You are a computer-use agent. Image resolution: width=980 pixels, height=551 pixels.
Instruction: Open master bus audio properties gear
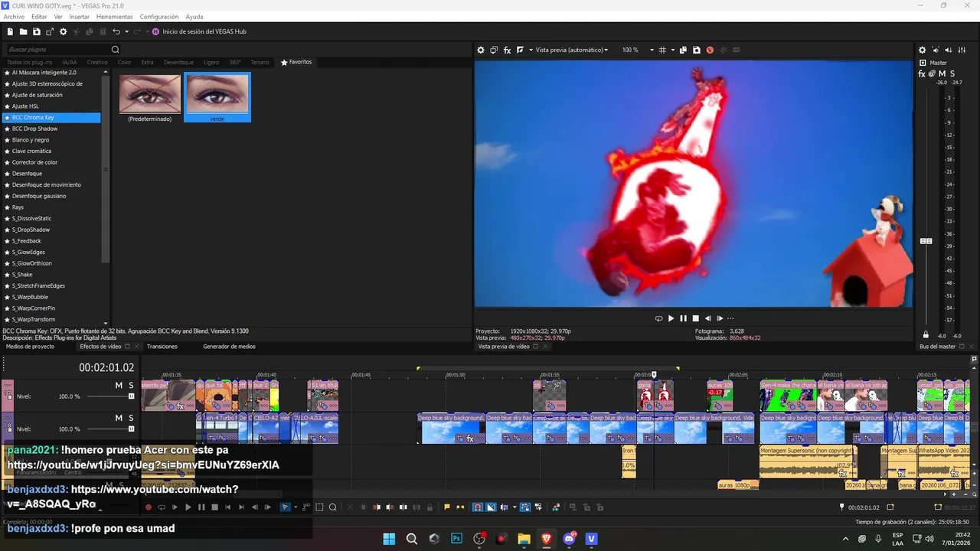pyautogui.click(x=923, y=50)
